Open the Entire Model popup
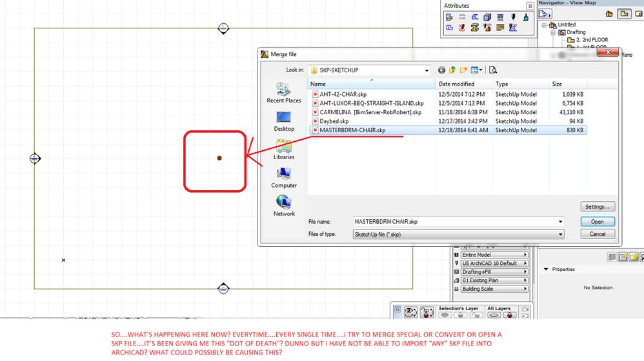 tap(494, 255)
